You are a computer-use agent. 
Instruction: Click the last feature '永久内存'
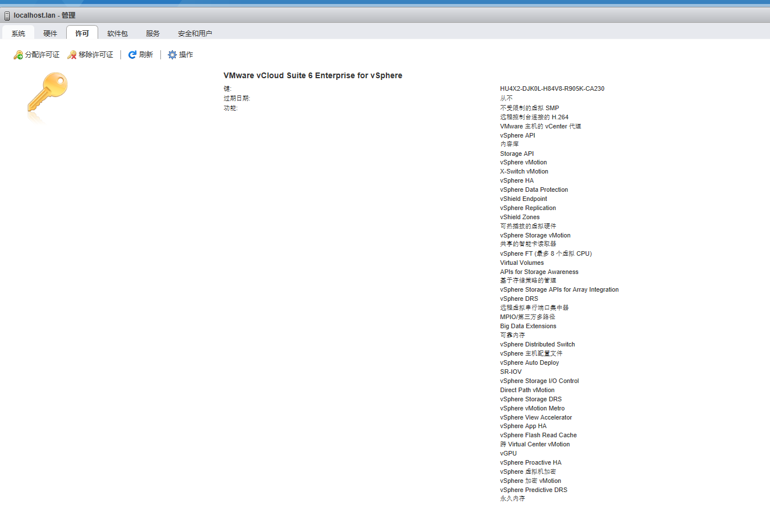click(x=513, y=498)
